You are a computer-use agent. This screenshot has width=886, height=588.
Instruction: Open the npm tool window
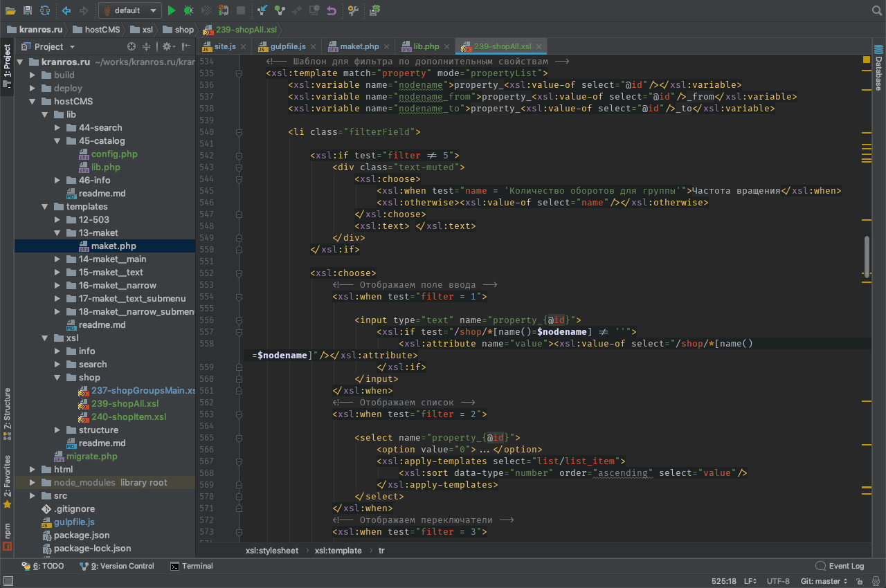7,537
